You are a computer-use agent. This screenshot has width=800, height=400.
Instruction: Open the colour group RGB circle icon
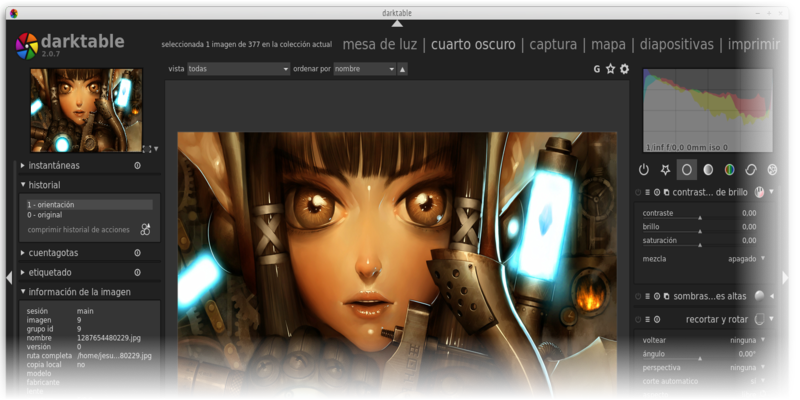[x=730, y=170]
